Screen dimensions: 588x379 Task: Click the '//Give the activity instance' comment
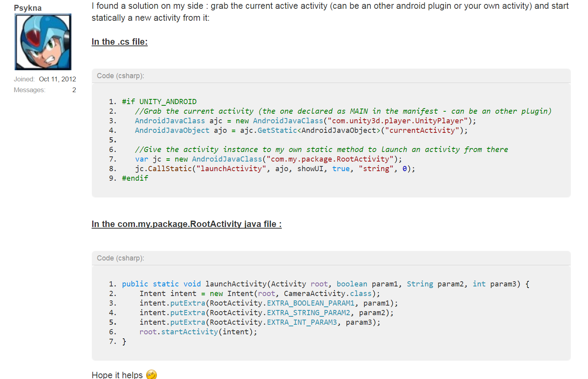click(x=321, y=150)
